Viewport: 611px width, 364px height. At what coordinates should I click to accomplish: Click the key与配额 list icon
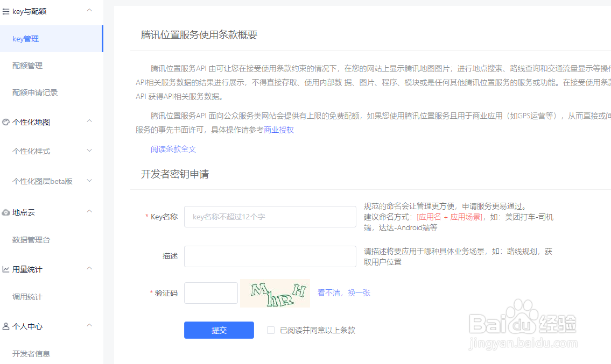pyautogui.click(x=6, y=12)
